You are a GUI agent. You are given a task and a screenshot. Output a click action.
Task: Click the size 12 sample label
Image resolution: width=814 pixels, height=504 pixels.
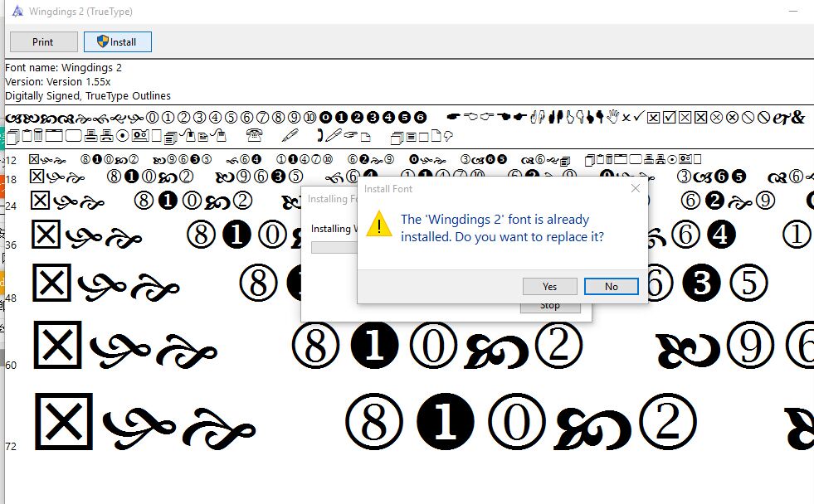pos(11,161)
